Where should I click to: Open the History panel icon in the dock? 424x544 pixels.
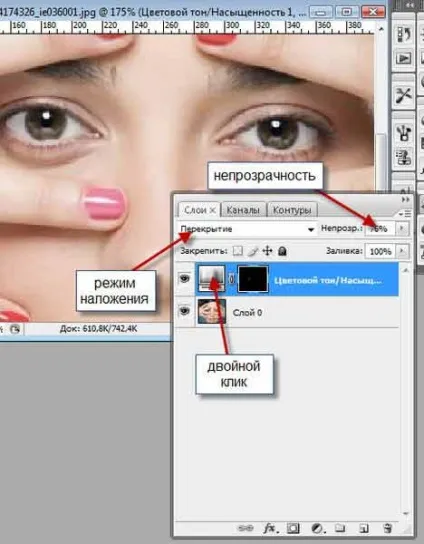[x=404, y=35]
